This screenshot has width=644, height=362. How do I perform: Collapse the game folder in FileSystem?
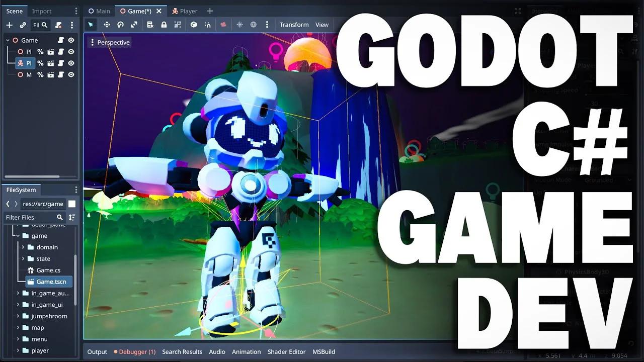coord(18,236)
